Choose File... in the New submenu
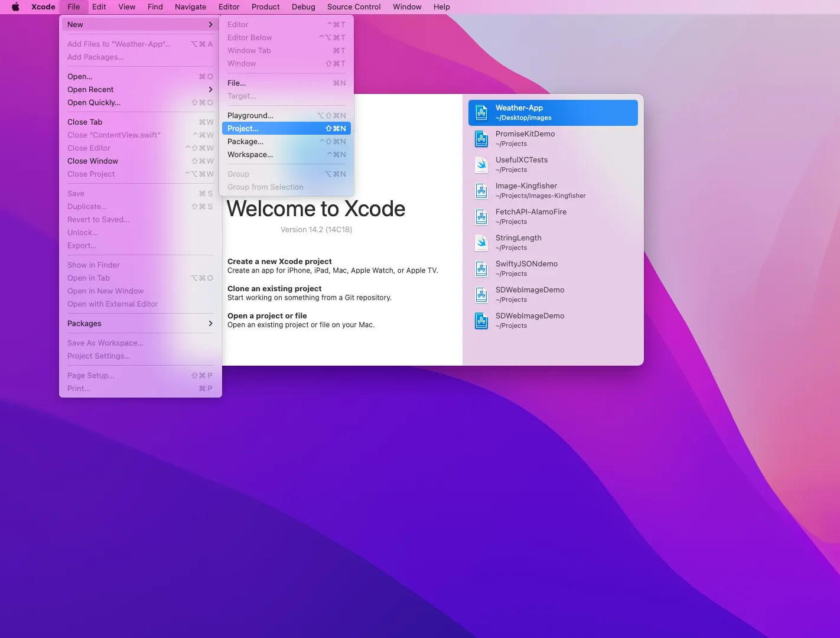The image size is (840, 638). tap(286, 83)
